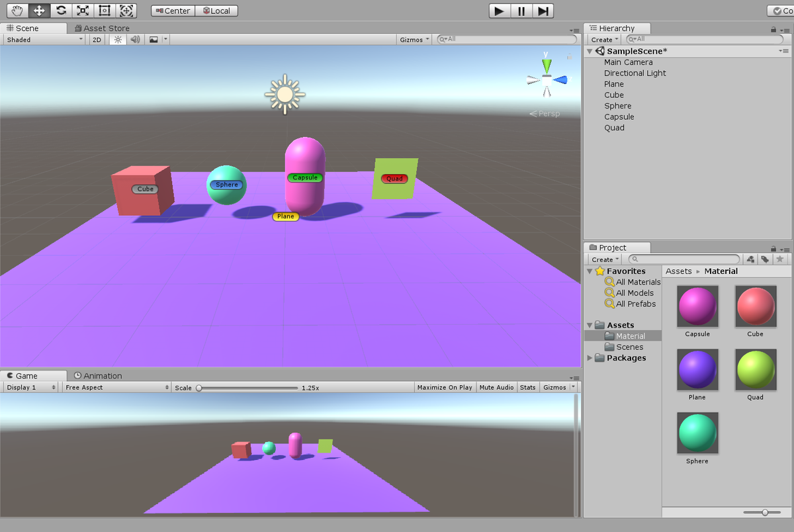This screenshot has height=532, width=794.
Task: Toggle Mute Audio in Game view
Action: pyautogui.click(x=496, y=387)
